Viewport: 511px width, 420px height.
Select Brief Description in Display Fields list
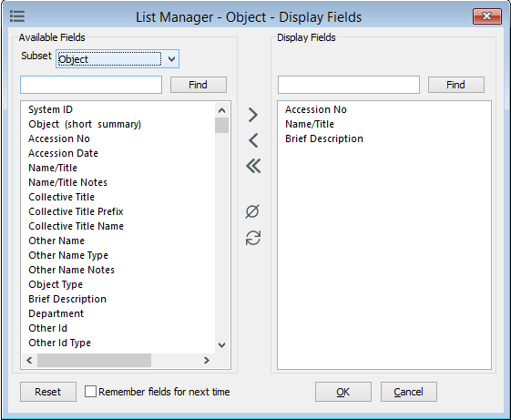coord(324,138)
